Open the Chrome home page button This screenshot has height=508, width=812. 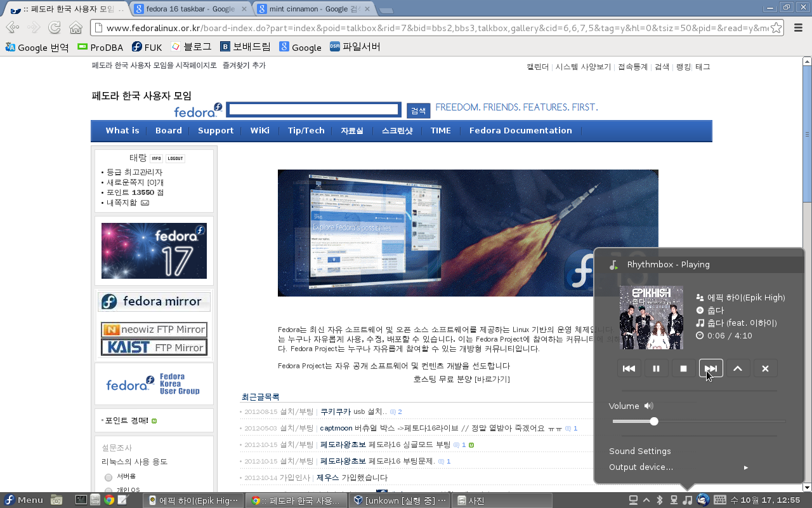(x=75, y=28)
